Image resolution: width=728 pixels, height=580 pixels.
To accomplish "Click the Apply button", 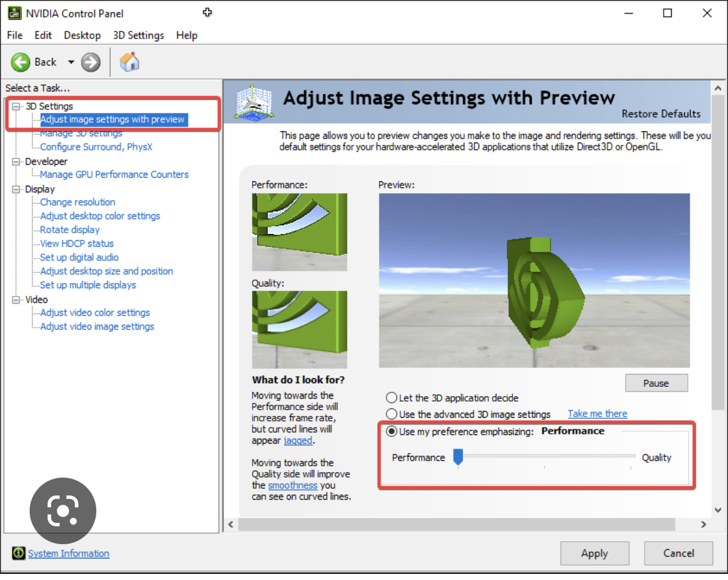I will point(594,553).
